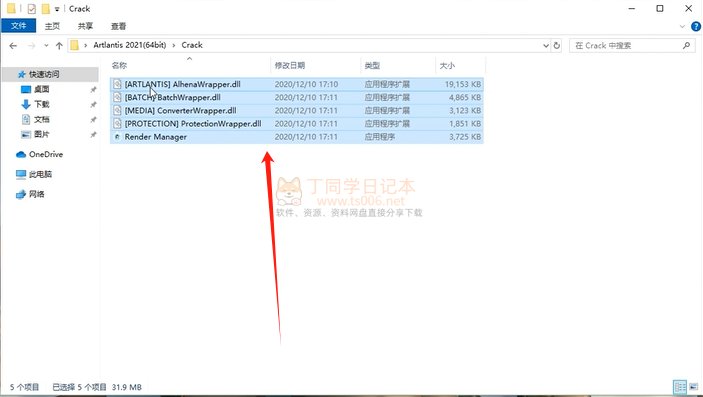This screenshot has width=703, height=397.
Task: Expand the ribbon with the chevron
Action: (x=682, y=26)
